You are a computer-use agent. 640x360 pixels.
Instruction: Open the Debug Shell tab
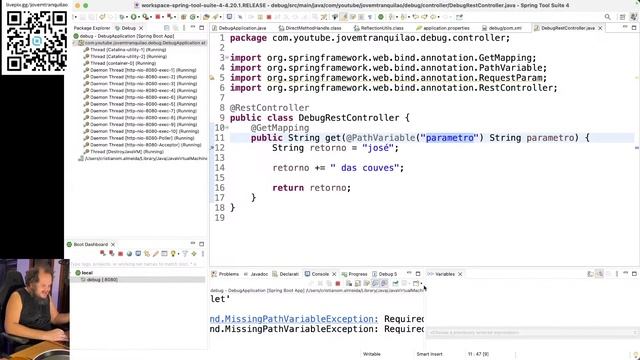click(384, 274)
